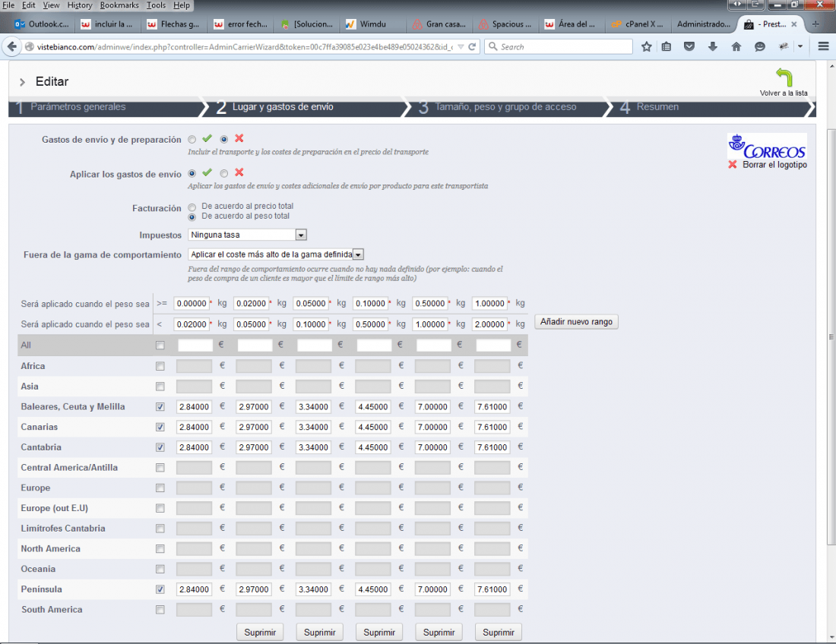Click the upper-bound weight field 2.00000
836x644 pixels.
490,324
